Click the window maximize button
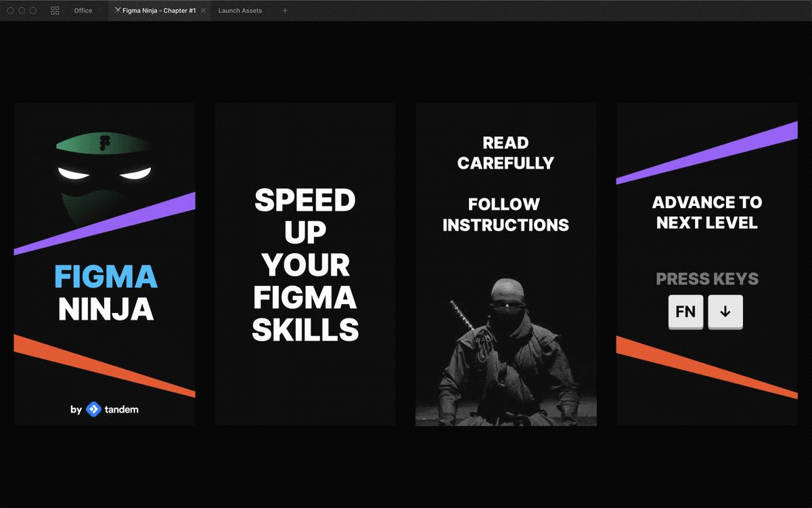This screenshot has width=812, height=508. [33, 11]
